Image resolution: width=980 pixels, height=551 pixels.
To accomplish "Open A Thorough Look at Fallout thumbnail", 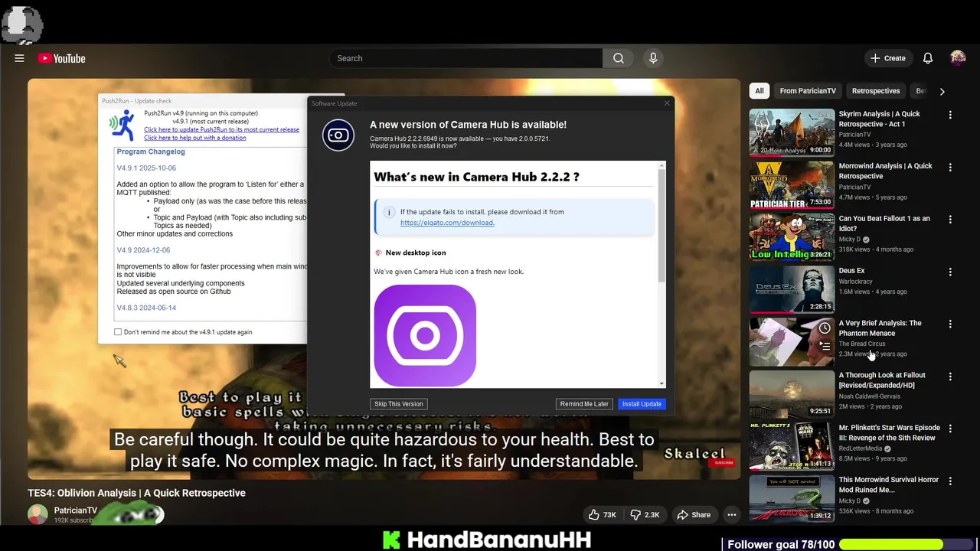I will pyautogui.click(x=792, y=394).
